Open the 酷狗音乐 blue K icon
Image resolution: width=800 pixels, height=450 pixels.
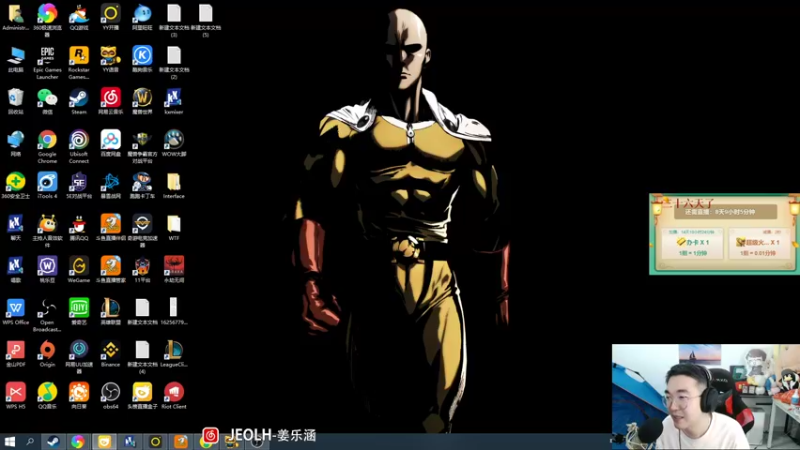(x=142, y=60)
